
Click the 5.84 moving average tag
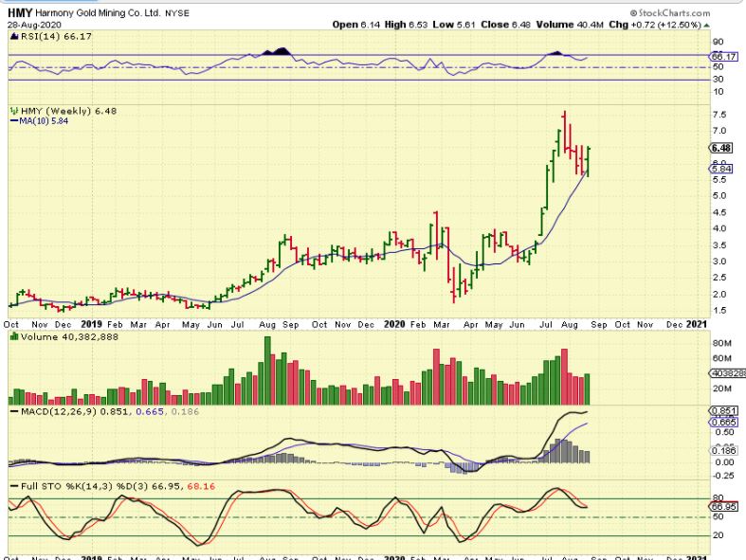(x=721, y=169)
